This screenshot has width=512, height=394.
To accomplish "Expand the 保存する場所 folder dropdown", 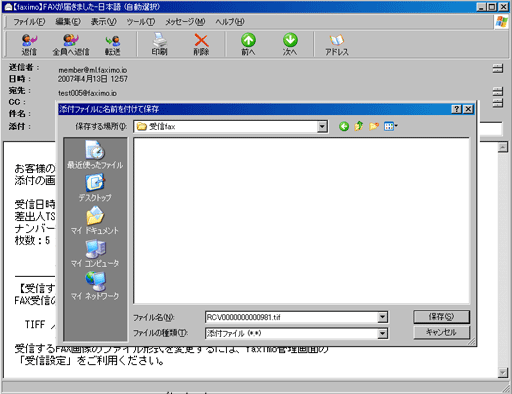I will coord(322,127).
